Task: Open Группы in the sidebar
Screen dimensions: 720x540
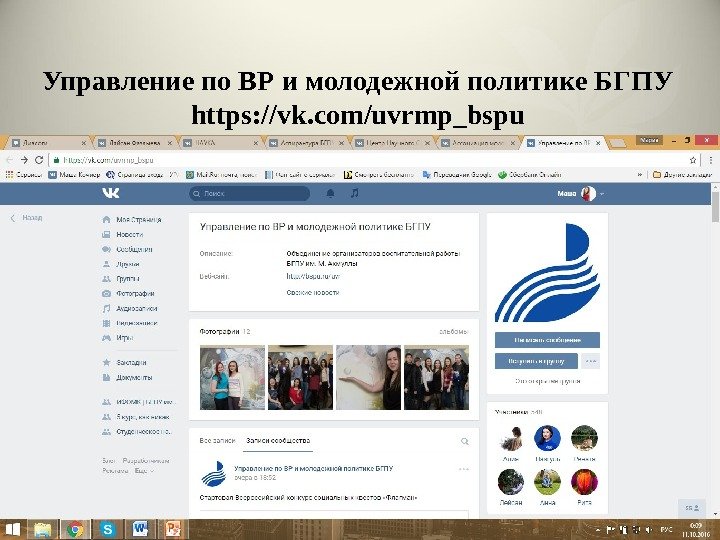Action: click(x=121, y=279)
